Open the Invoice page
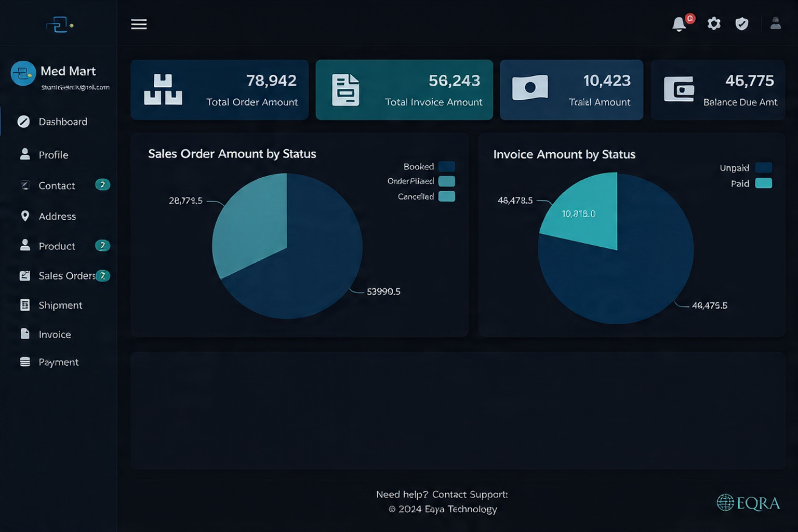 point(55,335)
